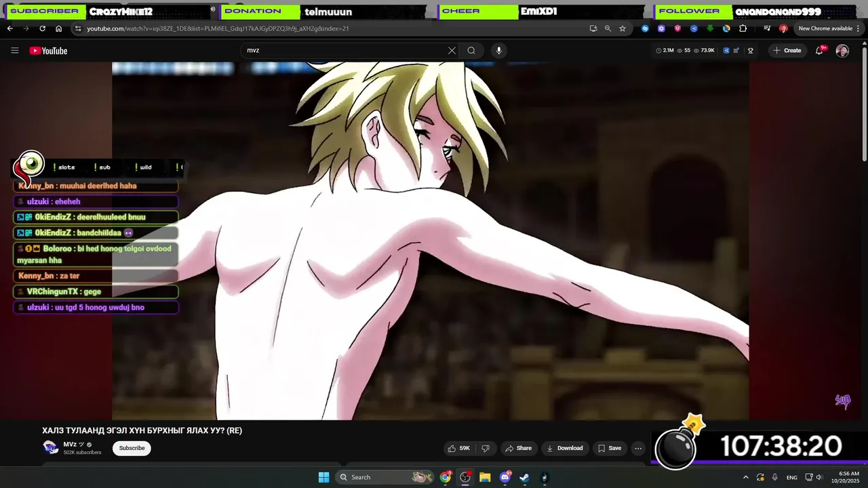Viewport: 868px width, 488px height.
Task: Open the Extensions puzzle piece menu
Action: point(743,28)
